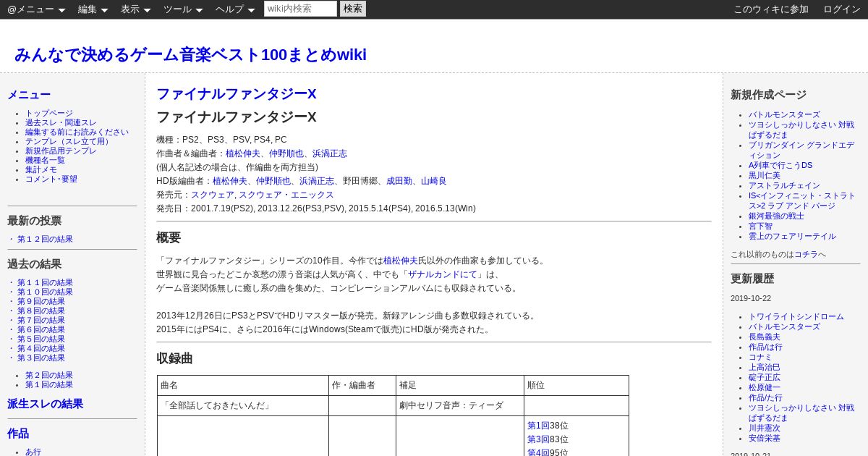The height and width of the screenshot is (456, 868).
Task: Open 過去スレ・関連スレ link
Action: pos(61,123)
